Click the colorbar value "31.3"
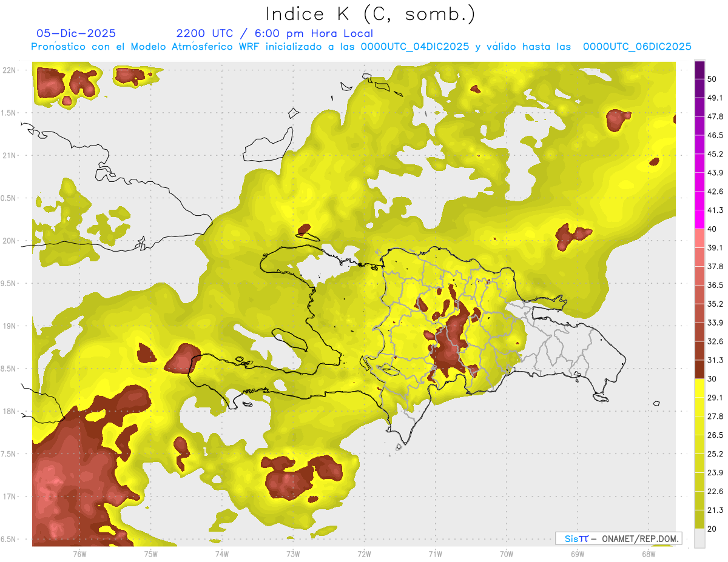This screenshot has height=562, width=728. (x=715, y=360)
